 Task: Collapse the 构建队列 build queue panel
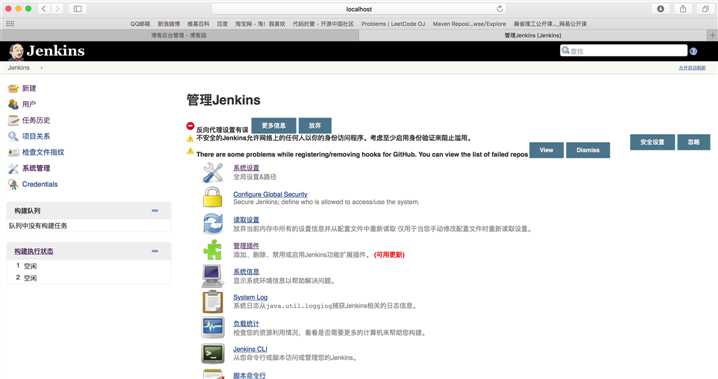click(x=155, y=211)
